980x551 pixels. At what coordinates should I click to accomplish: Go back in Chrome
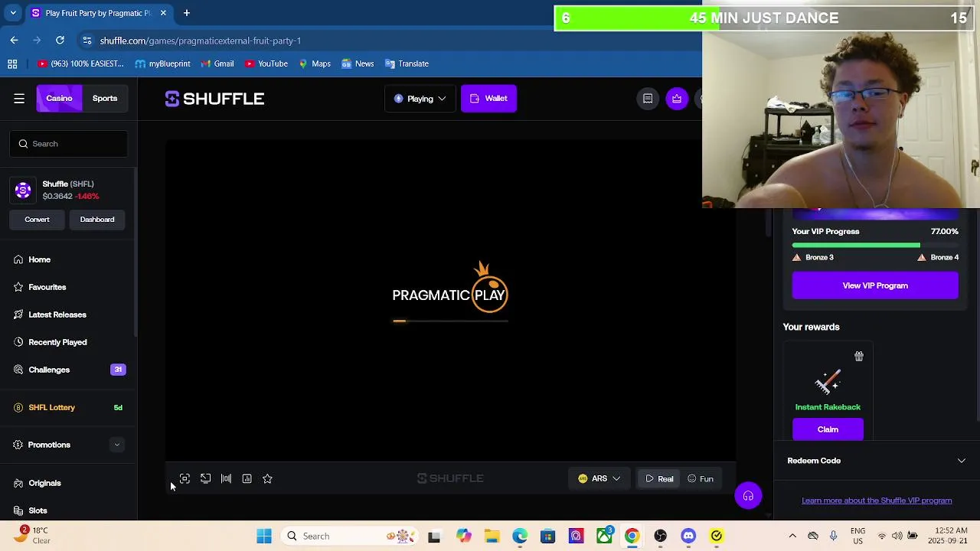point(15,41)
